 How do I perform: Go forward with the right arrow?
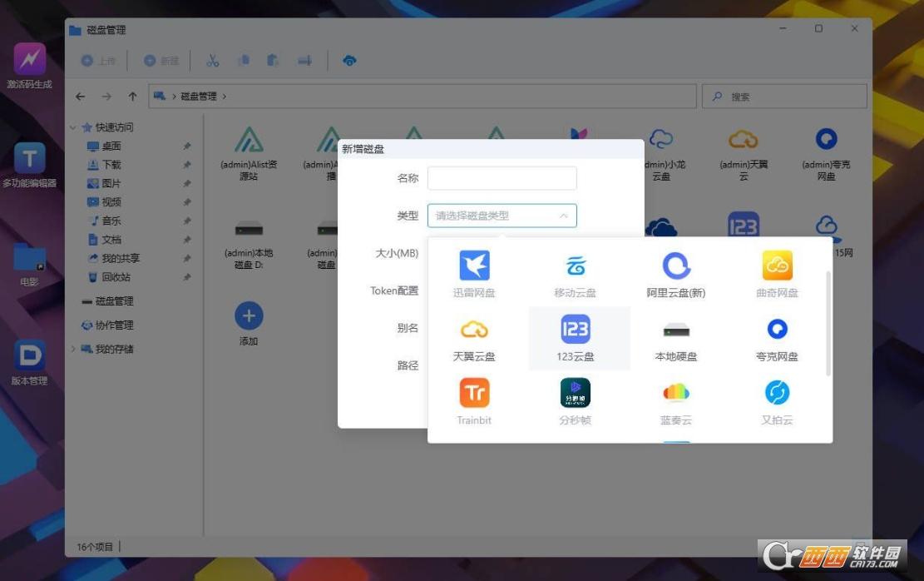[x=106, y=97]
